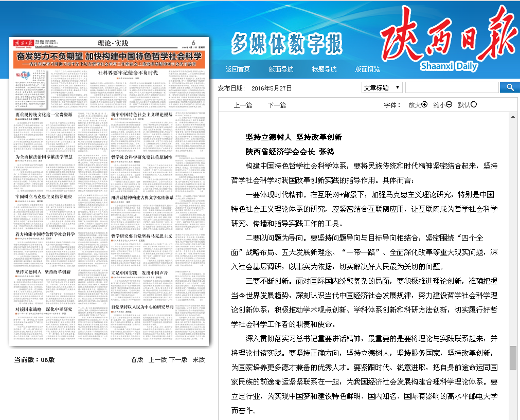Jump to first page via 首版
The height and width of the screenshot is (420, 520).
[x=137, y=360]
